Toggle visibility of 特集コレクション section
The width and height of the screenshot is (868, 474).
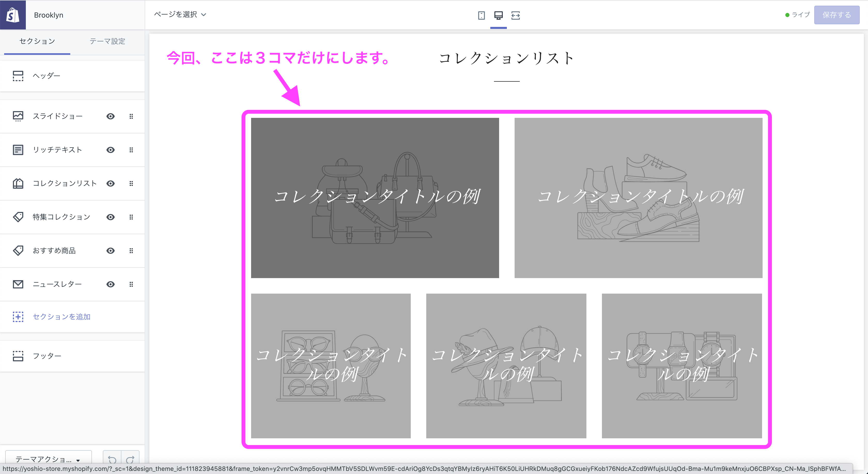pyautogui.click(x=110, y=217)
